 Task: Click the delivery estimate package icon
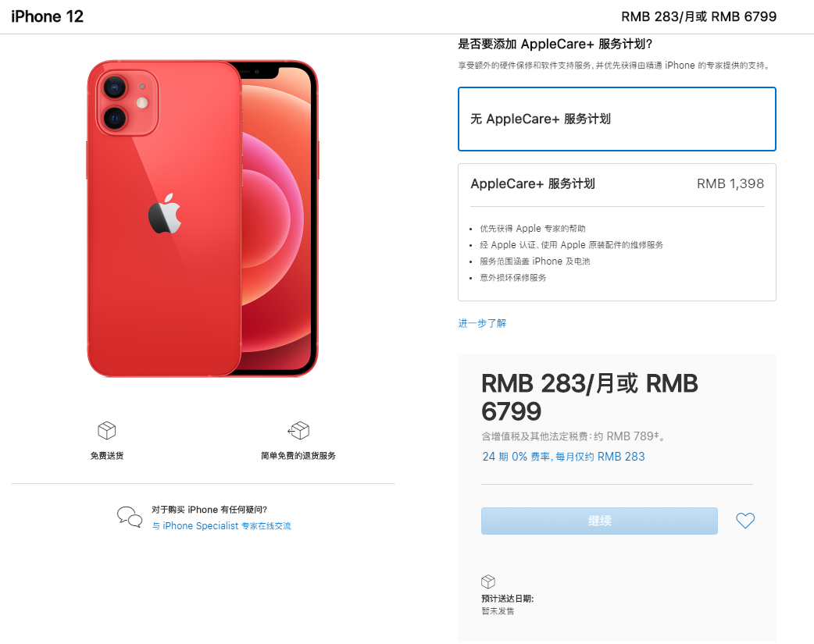(x=488, y=582)
